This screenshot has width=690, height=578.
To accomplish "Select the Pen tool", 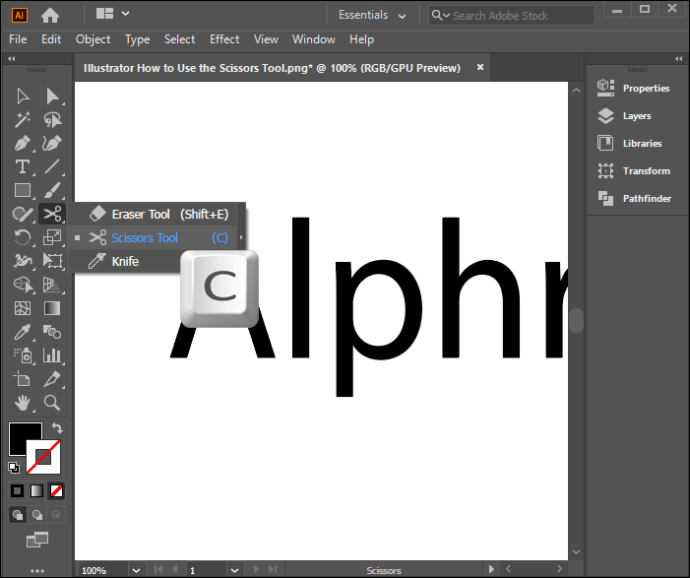I will 22,143.
